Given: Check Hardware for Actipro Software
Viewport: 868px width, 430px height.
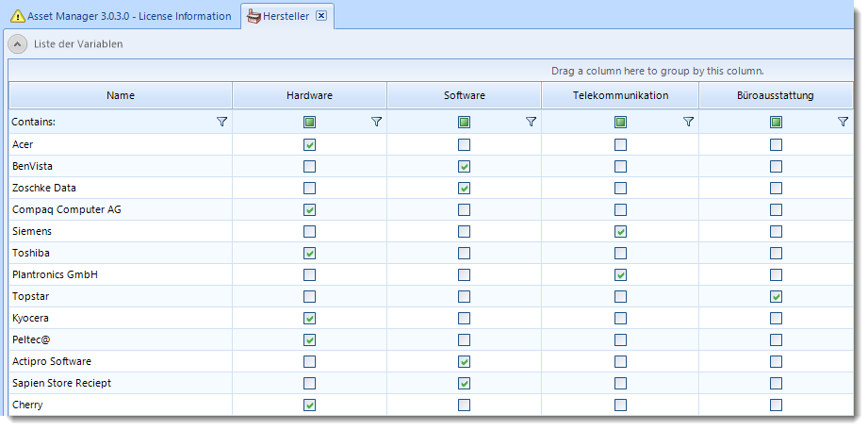Looking at the screenshot, I should tap(309, 361).
